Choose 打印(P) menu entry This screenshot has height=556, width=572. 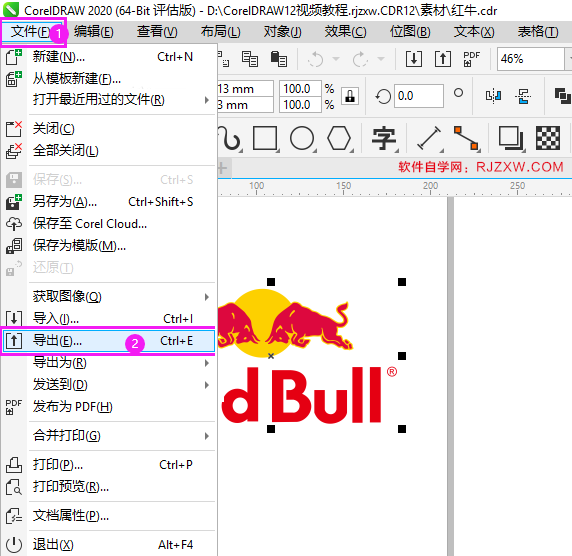coord(109,465)
